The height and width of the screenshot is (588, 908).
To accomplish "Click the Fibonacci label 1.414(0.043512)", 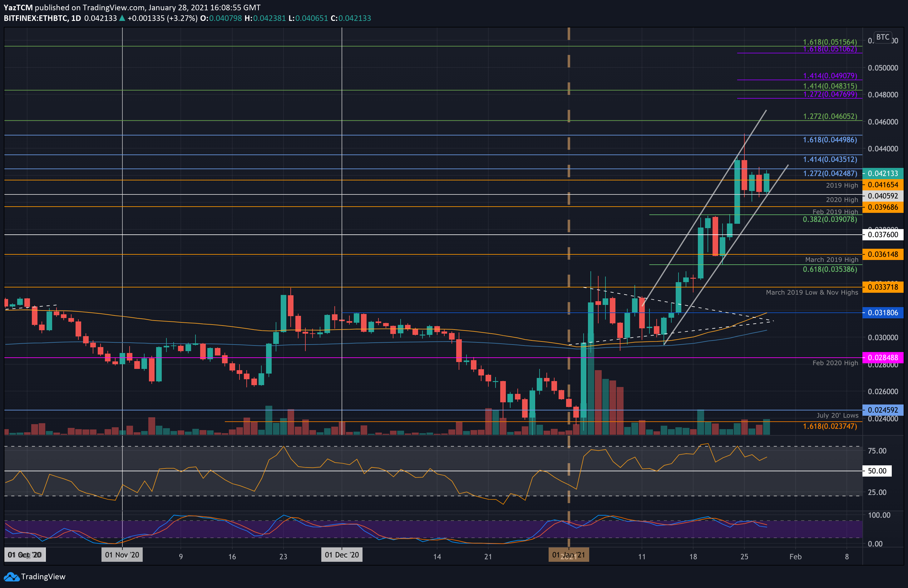I will click(830, 160).
